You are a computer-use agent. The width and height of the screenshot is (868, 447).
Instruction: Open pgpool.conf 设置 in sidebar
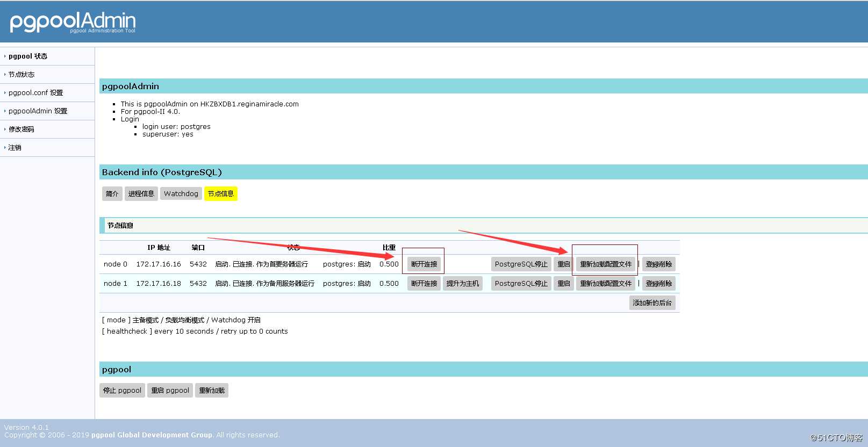(x=35, y=93)
